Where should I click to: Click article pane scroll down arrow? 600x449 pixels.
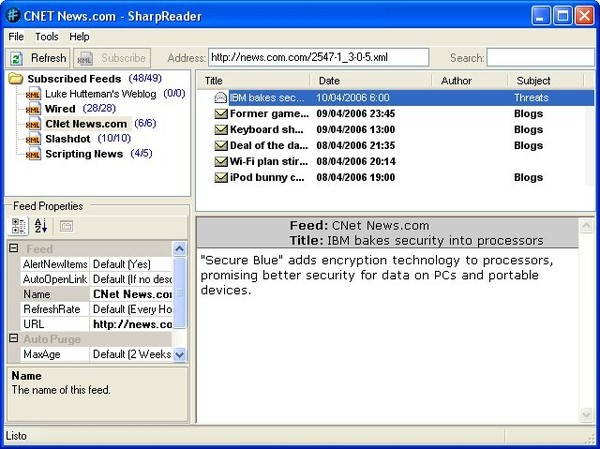point(586,415)
